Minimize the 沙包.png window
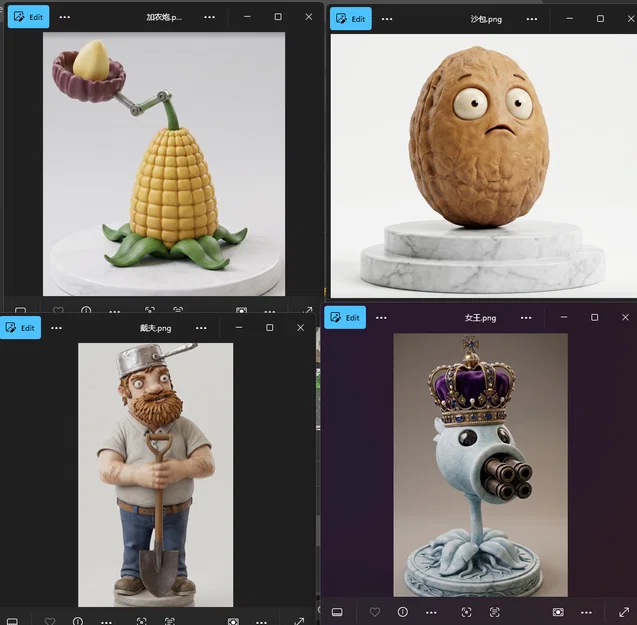Screen dimensions: 637x625 (570, 19)
